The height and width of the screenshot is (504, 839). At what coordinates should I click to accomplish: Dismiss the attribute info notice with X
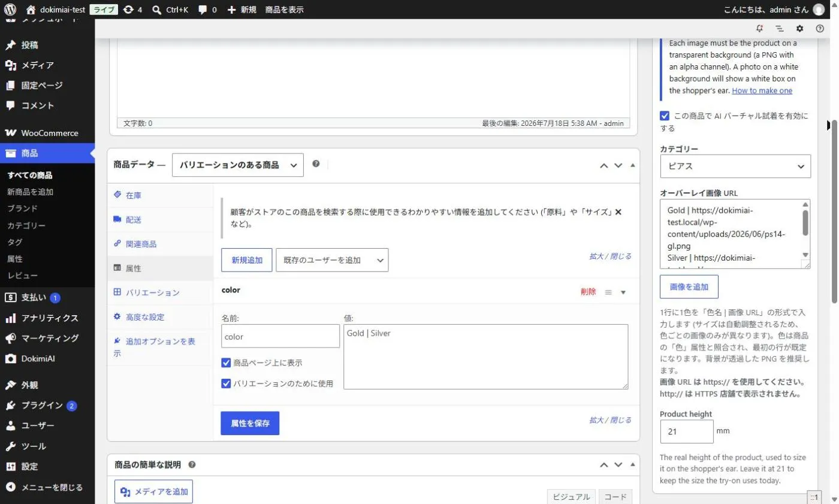pos(618,212)
